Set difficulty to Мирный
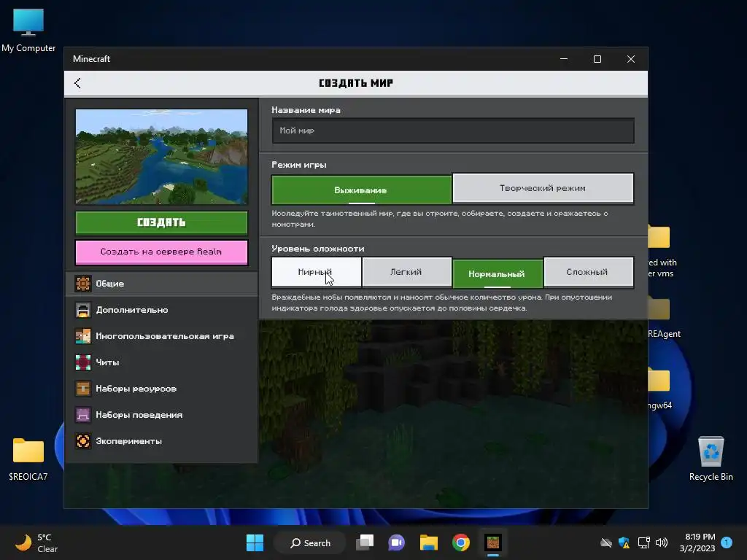Screen dimensions: 747x560 coord(317,273)
